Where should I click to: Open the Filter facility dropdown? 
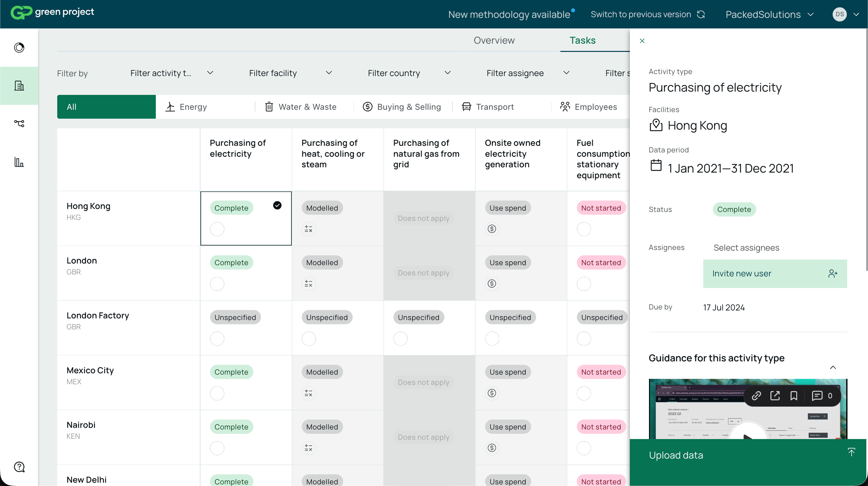pos(290,73)
